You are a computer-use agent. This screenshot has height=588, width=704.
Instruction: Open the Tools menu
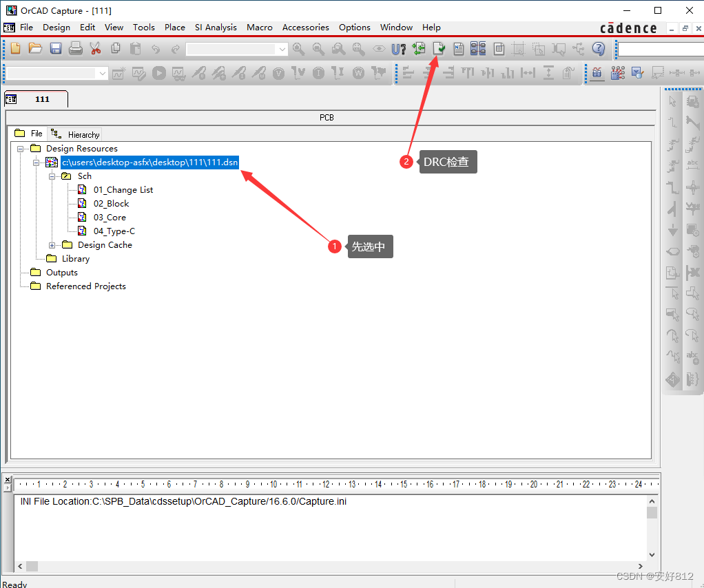coord(144,28)
